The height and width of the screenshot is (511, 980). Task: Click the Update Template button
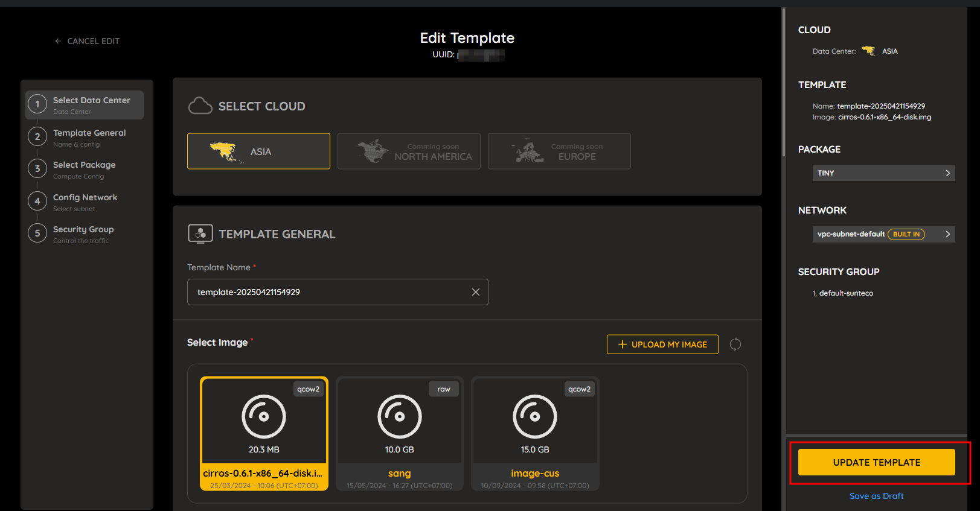[x=877, y=462]
